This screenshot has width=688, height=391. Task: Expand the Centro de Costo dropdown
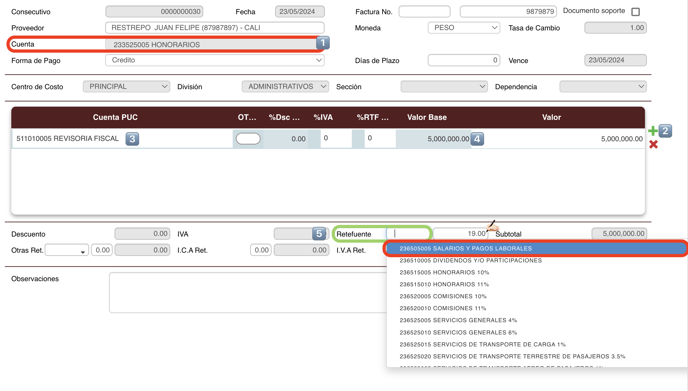(x=126, y=86)
